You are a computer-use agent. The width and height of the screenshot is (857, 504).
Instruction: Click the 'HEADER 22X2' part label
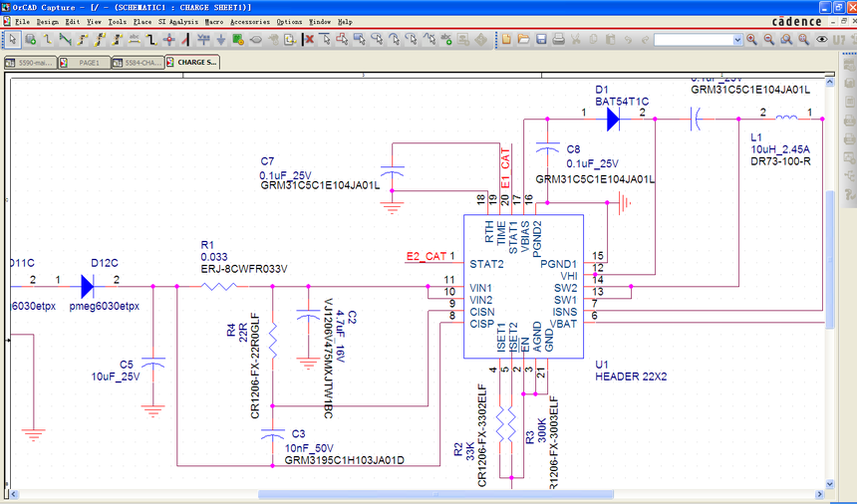coord(631,377)
